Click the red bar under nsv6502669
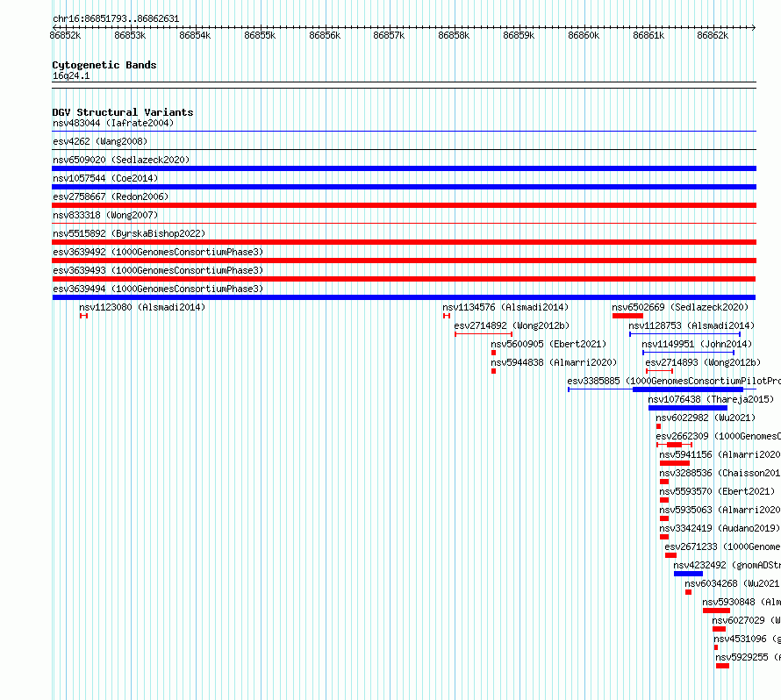 point(627,316)
